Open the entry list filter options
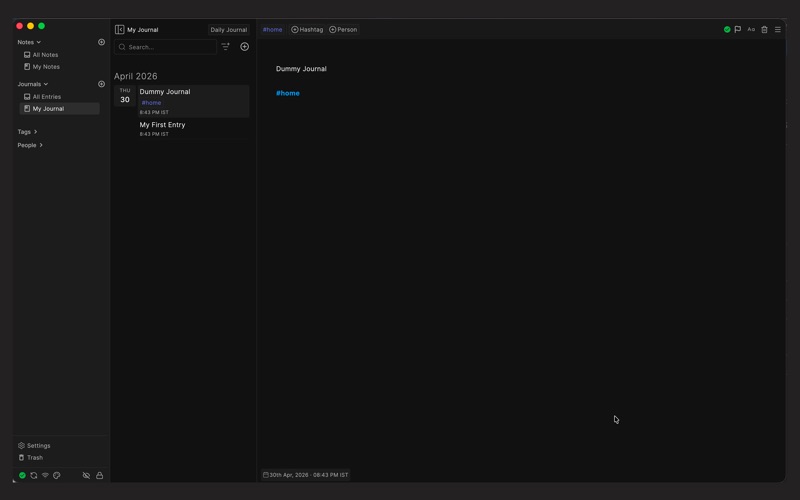 (x=226, y=46)
